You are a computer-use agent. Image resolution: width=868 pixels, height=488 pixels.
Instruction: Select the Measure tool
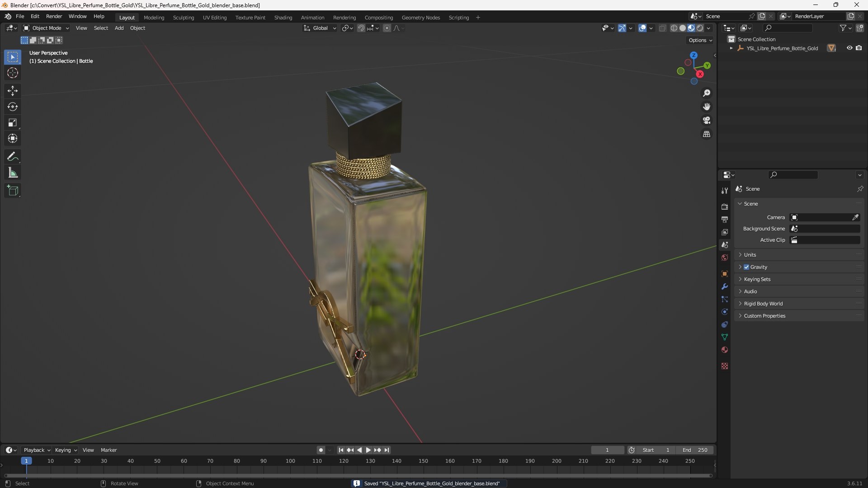click(13, 173)
